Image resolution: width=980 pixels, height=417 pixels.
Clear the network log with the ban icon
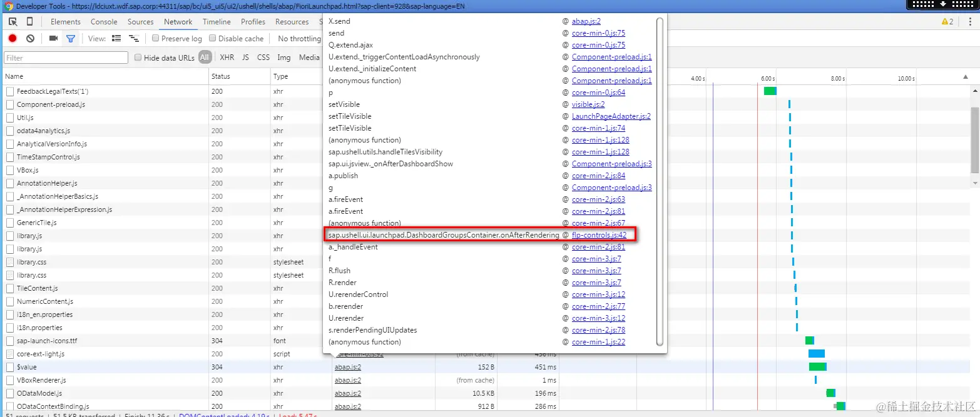(30, 39)
